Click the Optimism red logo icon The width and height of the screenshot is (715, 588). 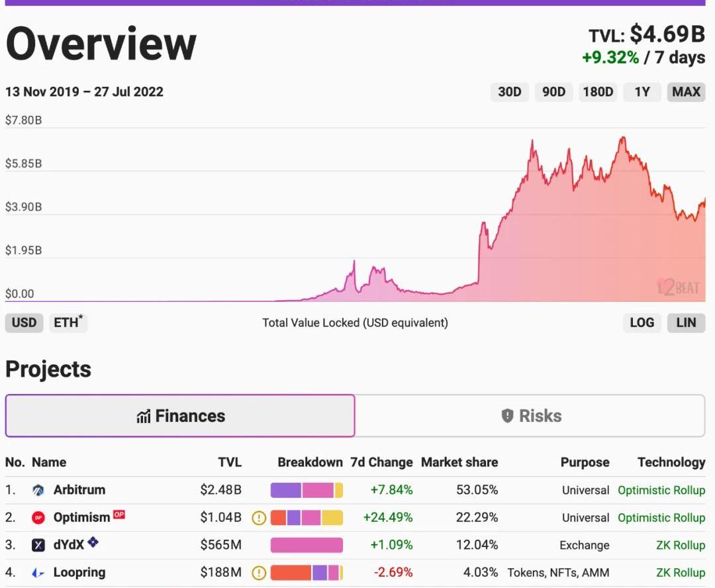click(38, 518)
